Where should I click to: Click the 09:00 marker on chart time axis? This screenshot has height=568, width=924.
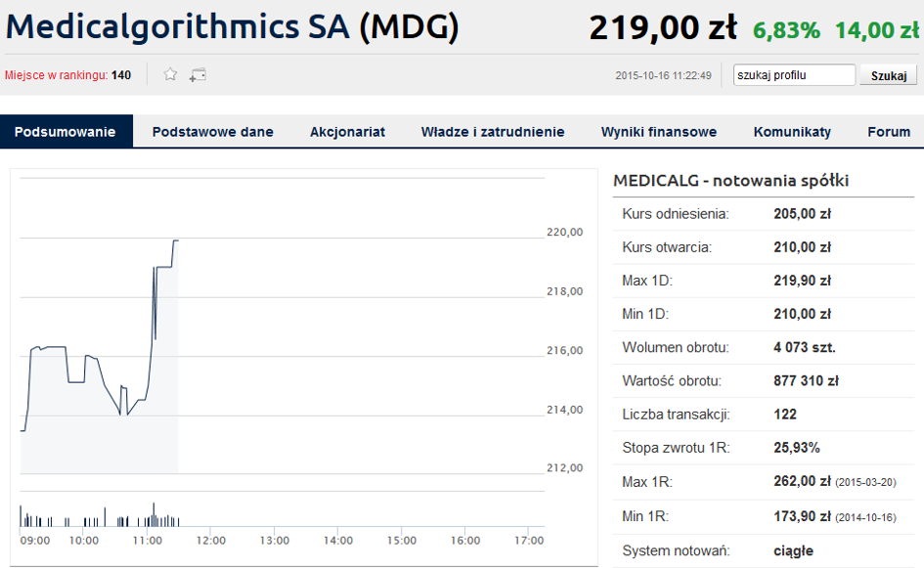(x=35, y=541)
